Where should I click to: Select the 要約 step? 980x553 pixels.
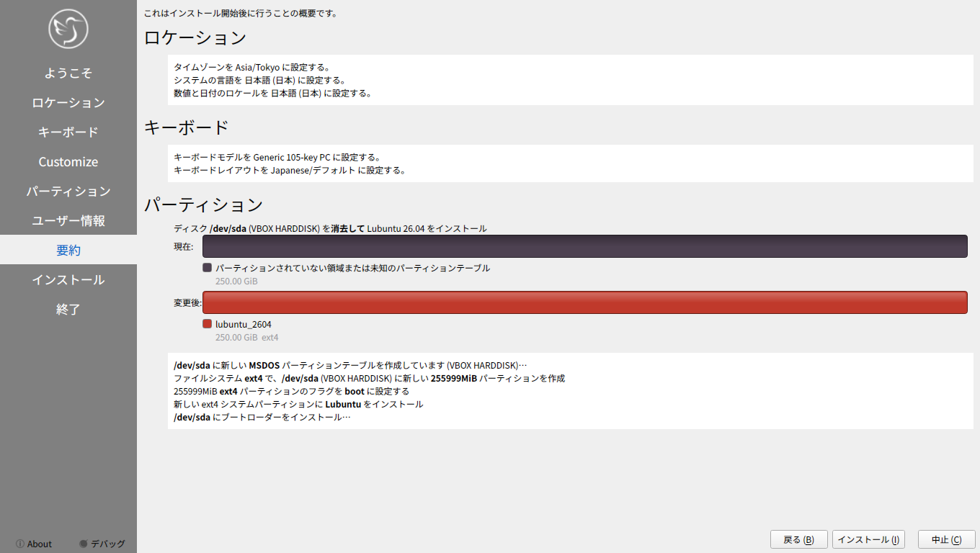tap(68, 250)
